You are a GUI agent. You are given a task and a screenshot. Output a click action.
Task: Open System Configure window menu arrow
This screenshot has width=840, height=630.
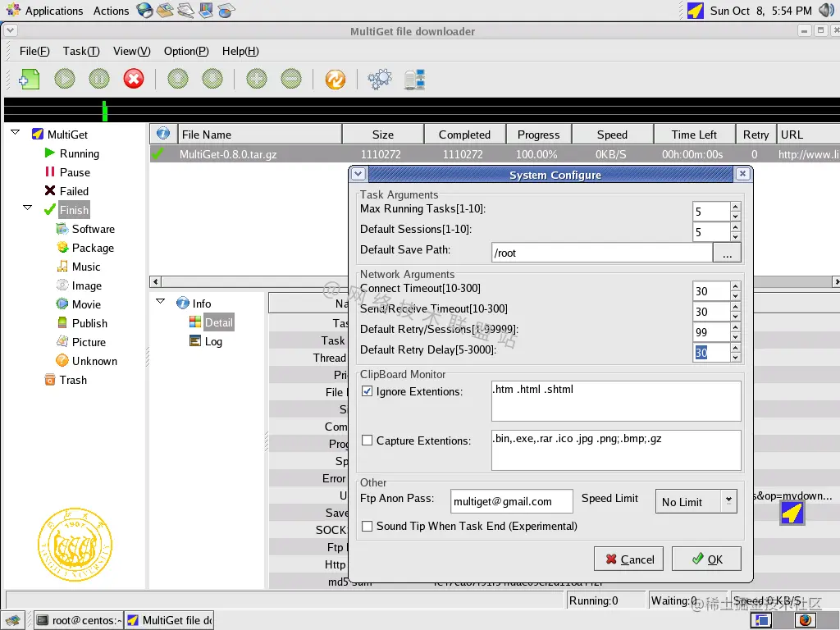[x=358, y=174]
